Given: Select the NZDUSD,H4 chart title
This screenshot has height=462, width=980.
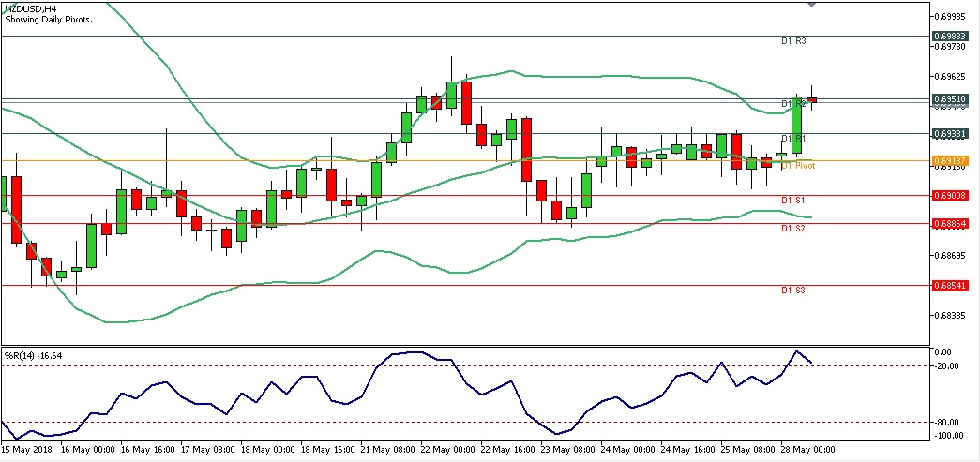Looking at the screenshot, I should click(x=29, y=8).
